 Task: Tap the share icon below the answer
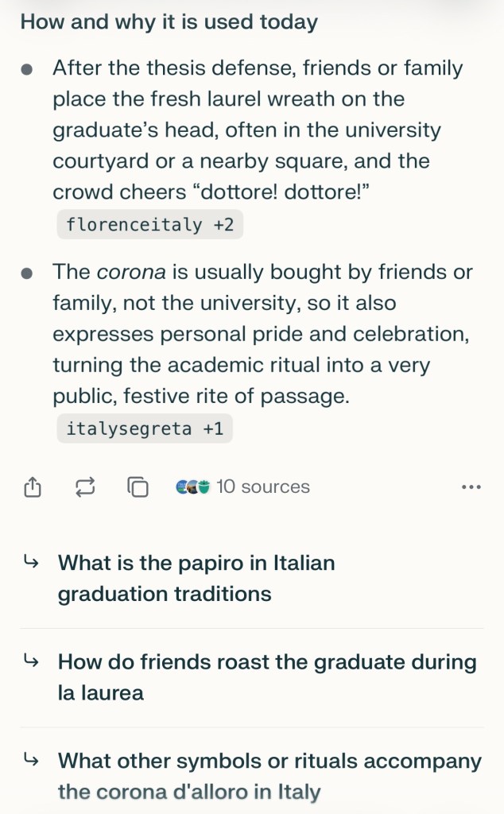32,486
